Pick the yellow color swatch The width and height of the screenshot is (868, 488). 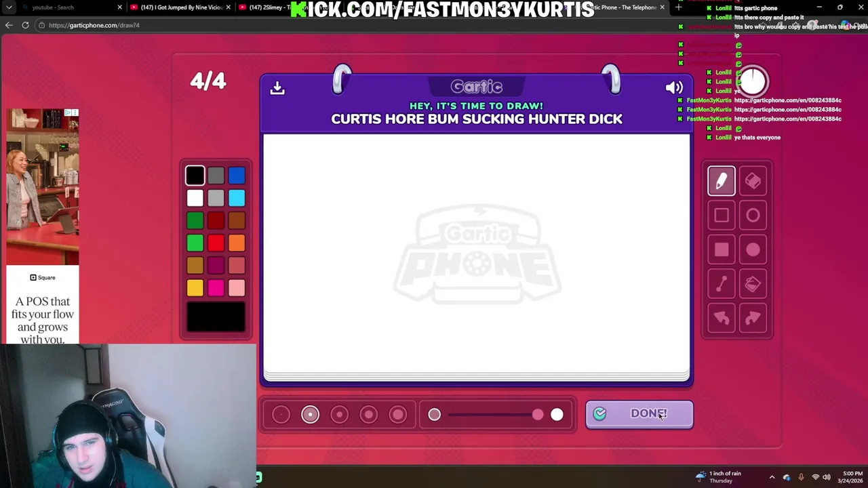coord(195,288)
